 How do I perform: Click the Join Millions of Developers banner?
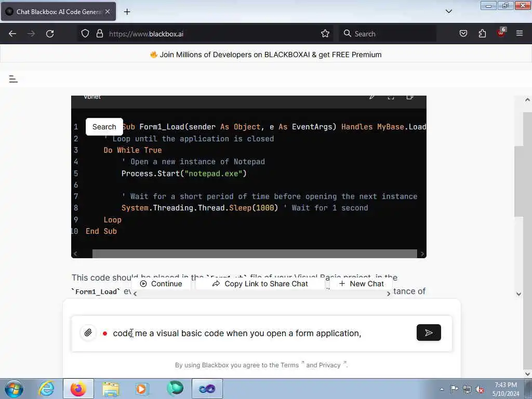265,55
